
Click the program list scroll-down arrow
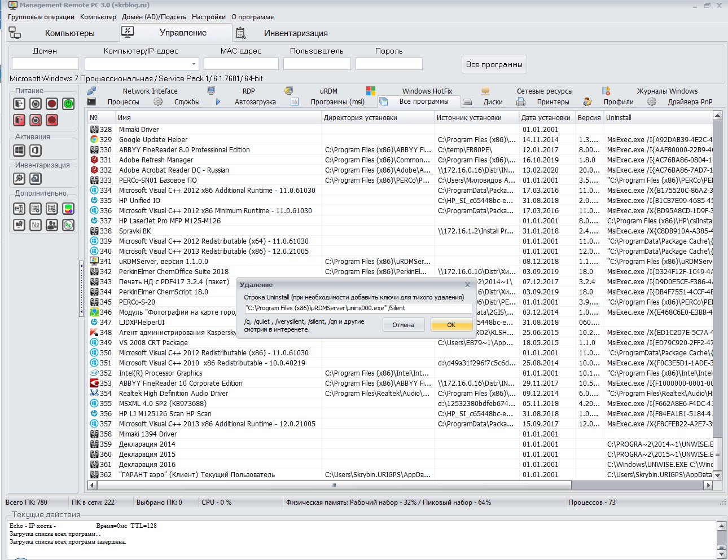[x=717, y=475]
